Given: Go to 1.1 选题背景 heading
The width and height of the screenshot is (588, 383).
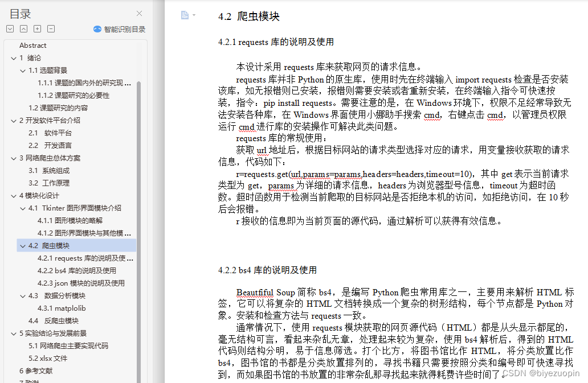Looking at the screenshot, I should click(48, 71).
